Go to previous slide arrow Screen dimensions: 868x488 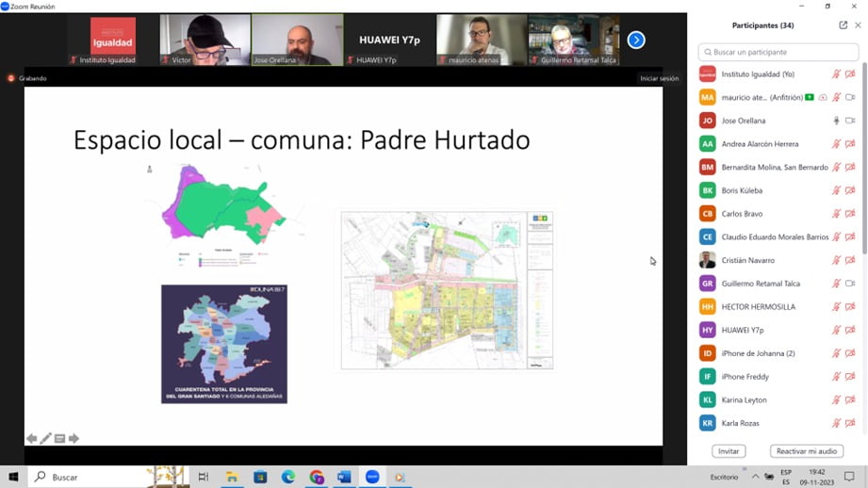pyautogui.click(x=31, y=439)
